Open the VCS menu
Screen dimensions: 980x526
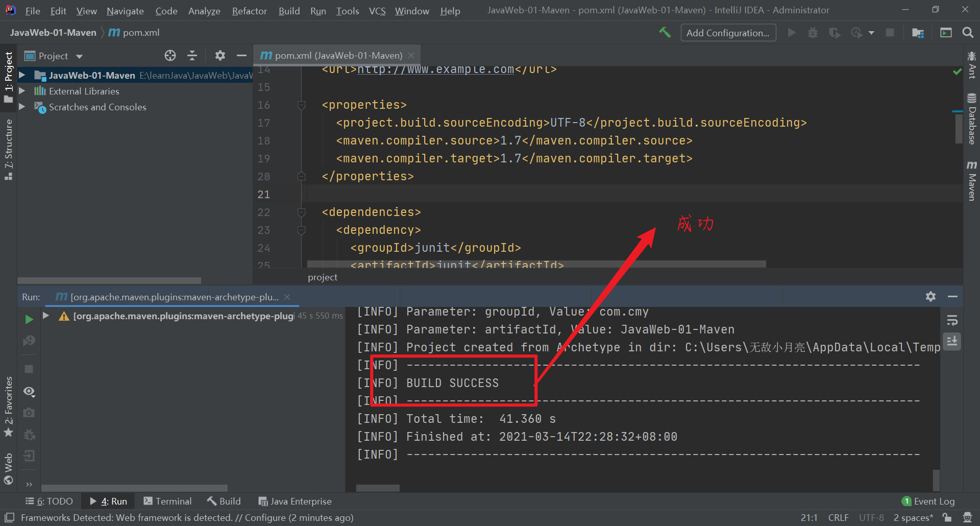pyautogui.click(x=377, y=11)
